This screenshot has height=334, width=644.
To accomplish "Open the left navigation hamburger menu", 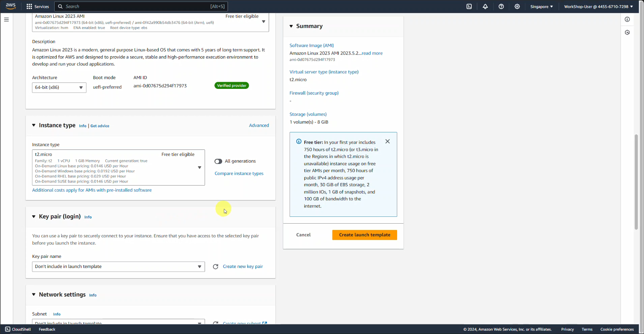I will [x=6, y=20].
